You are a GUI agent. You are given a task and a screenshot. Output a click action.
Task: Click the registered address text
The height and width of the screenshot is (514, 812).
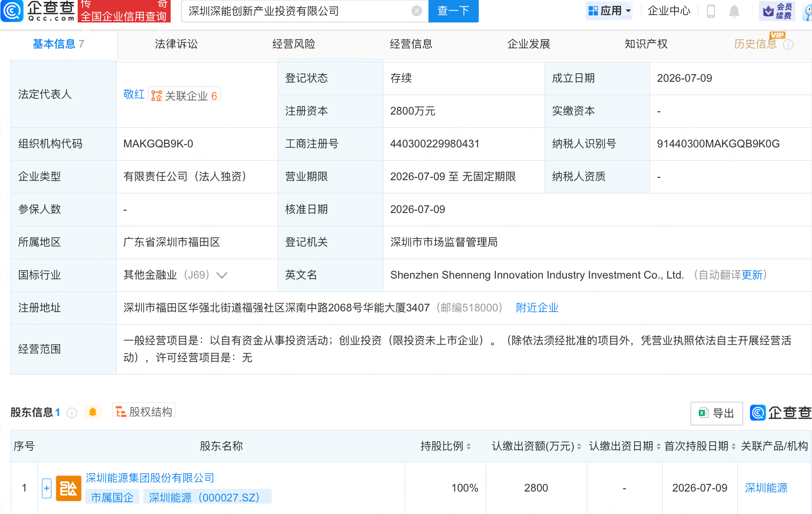click(x=277, y=308)
